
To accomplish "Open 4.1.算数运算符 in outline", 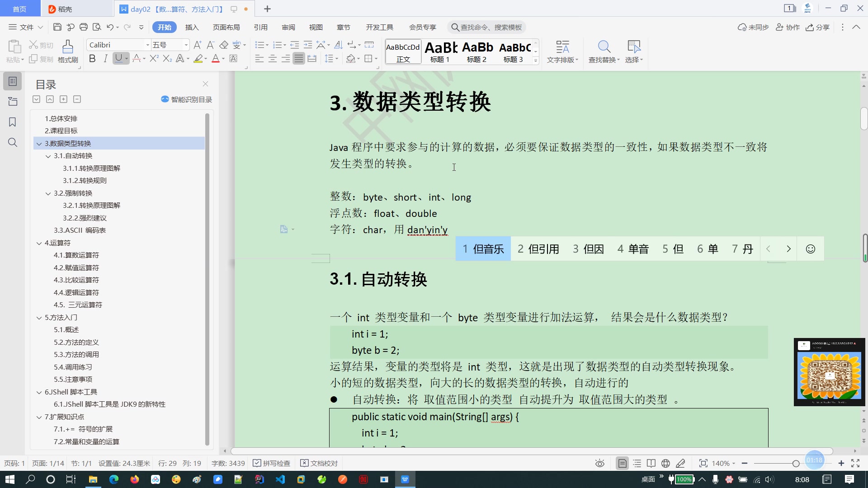I will (x=76, y=255).
